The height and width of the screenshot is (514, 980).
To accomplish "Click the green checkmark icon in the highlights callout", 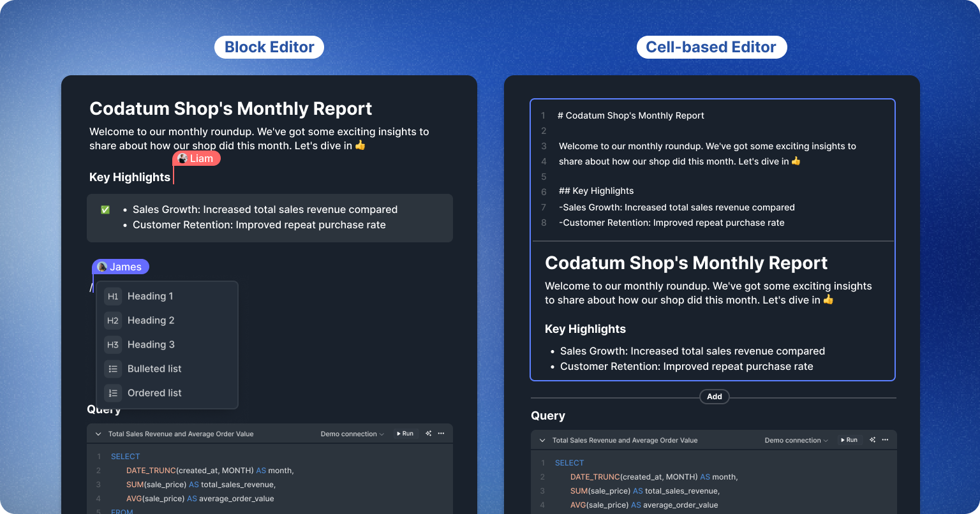I will point(105,210).
